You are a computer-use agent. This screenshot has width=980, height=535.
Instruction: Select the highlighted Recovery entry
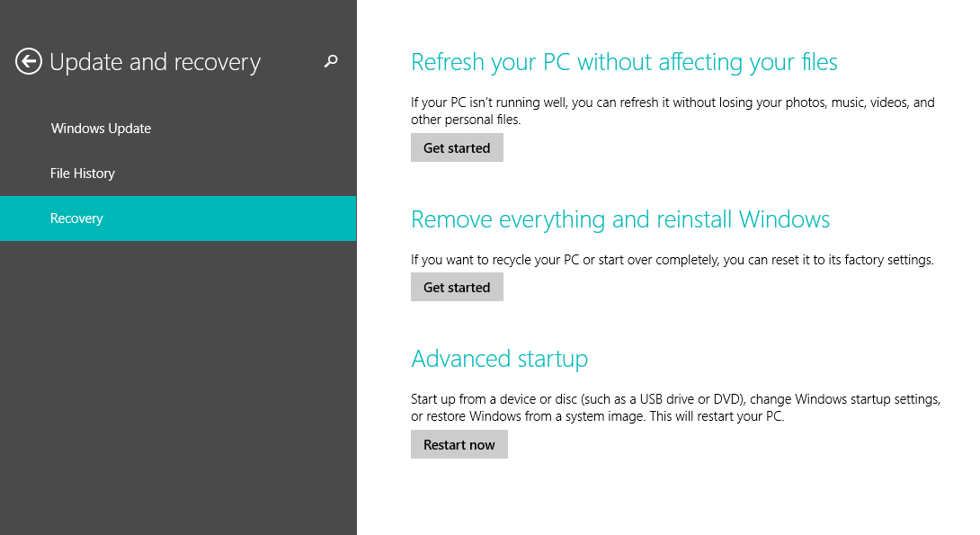(76, 218)
